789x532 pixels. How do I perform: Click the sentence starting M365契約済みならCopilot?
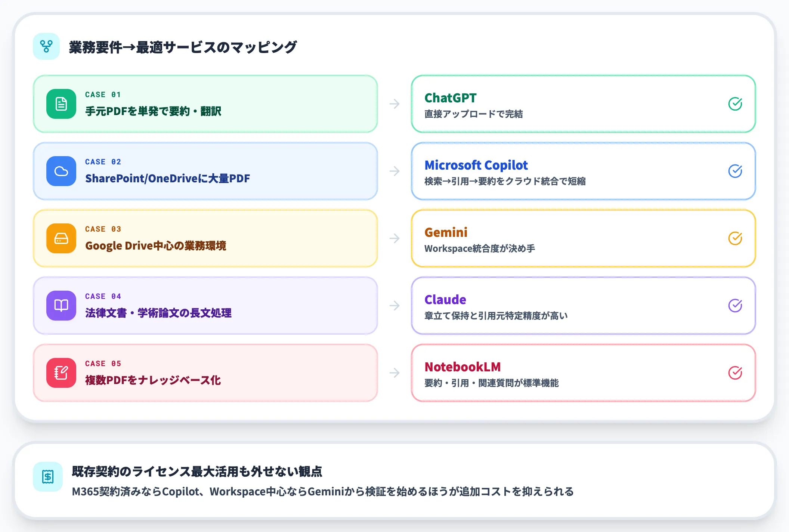coord(323,491)
